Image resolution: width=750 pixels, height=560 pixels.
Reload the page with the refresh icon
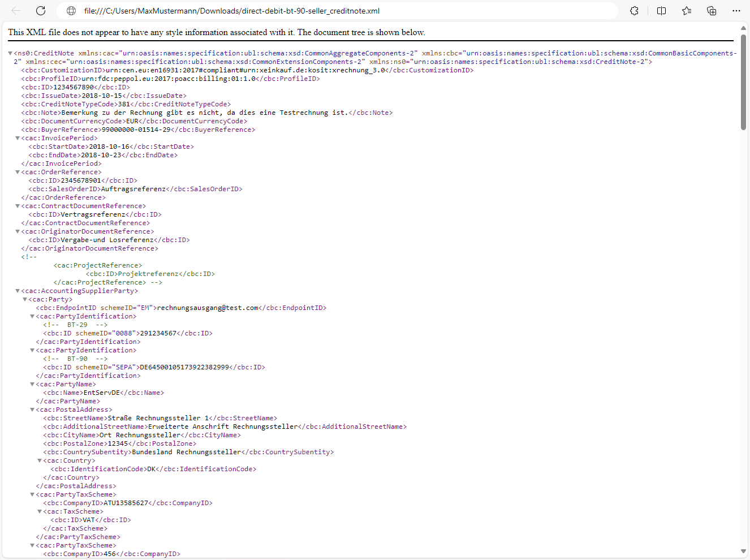tap(41, 11)
